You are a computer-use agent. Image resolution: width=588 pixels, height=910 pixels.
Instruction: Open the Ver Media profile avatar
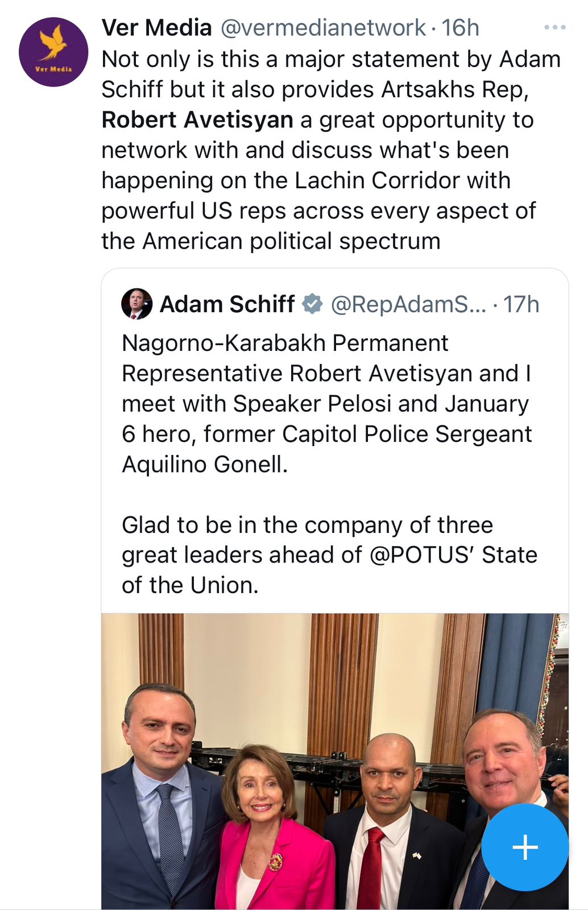[53, 52]
